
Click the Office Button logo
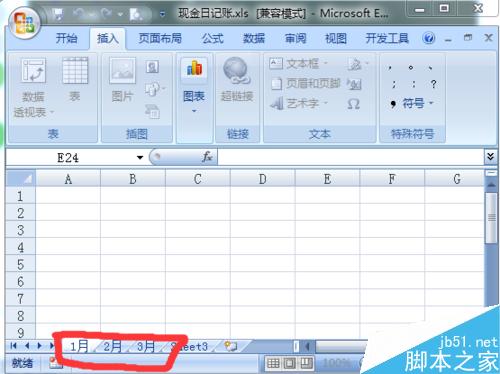click(24, 23)
